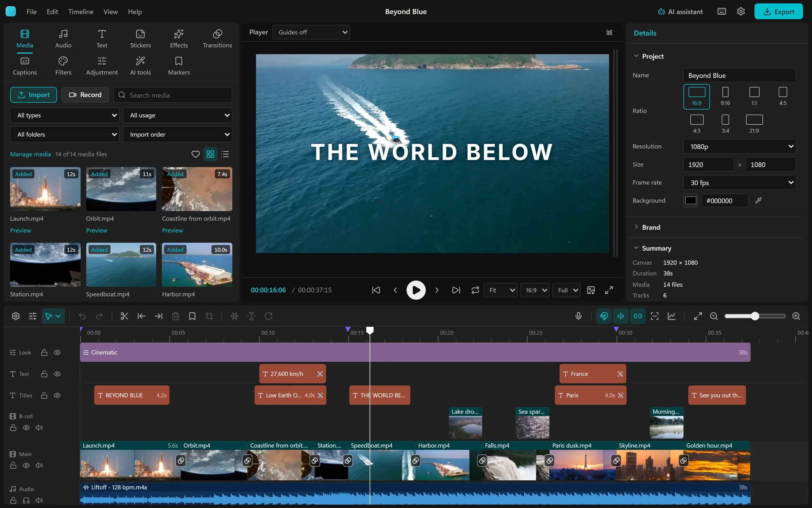This screenshot has width=812, height=508.
Task: Mute the B-roll track speaker
Action: coord(39,428)
